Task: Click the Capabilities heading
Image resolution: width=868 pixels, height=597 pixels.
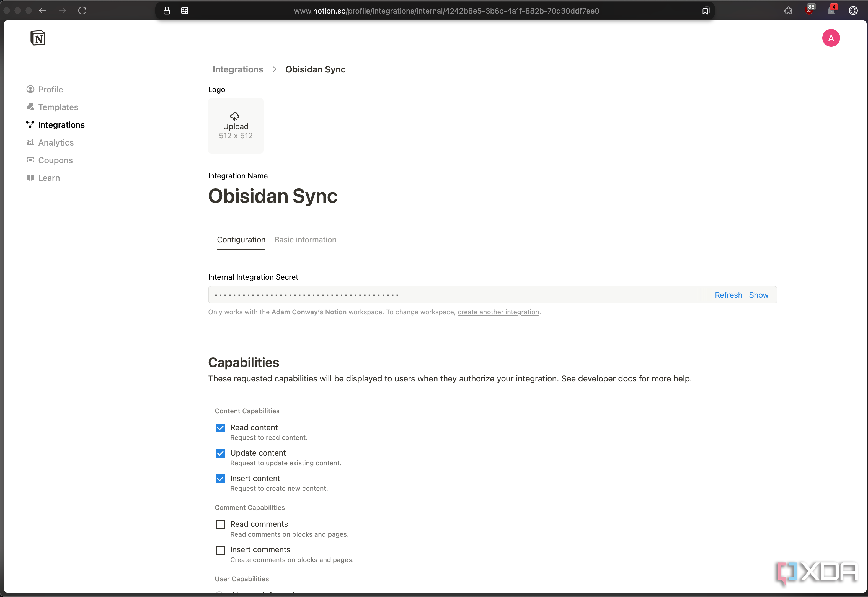Action: pos(244,362)
